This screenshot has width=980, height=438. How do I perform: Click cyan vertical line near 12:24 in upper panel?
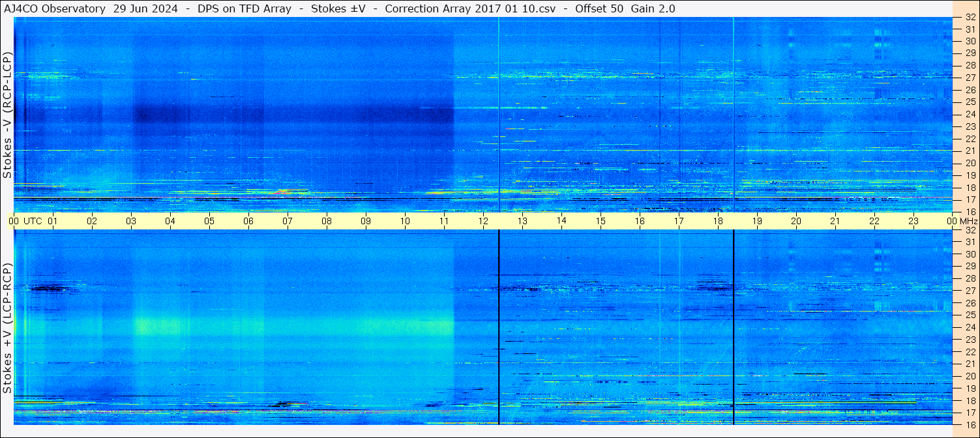click(x=499, y=115)
